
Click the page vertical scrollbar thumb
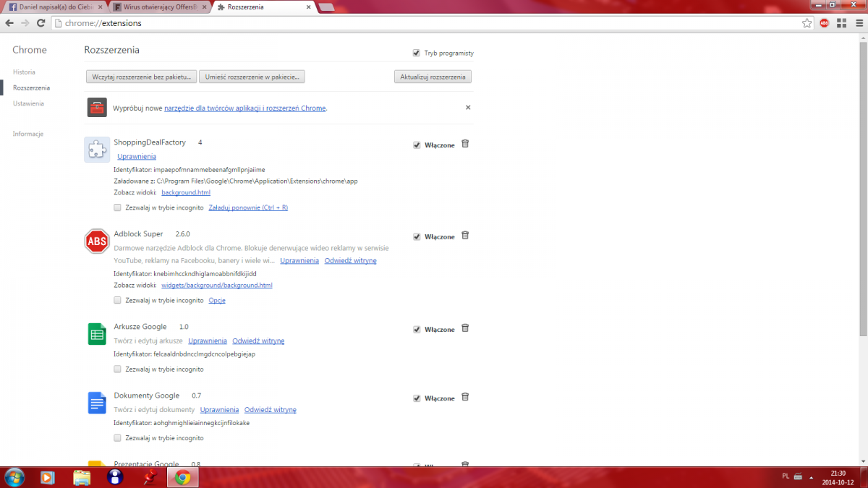(x=863, y=188)
